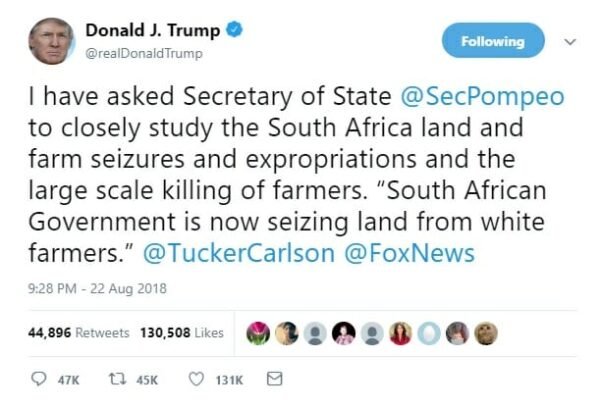Like the tweet with heart icon
The height and width of the screenshot is (409, 600).
tap(196, 379)
